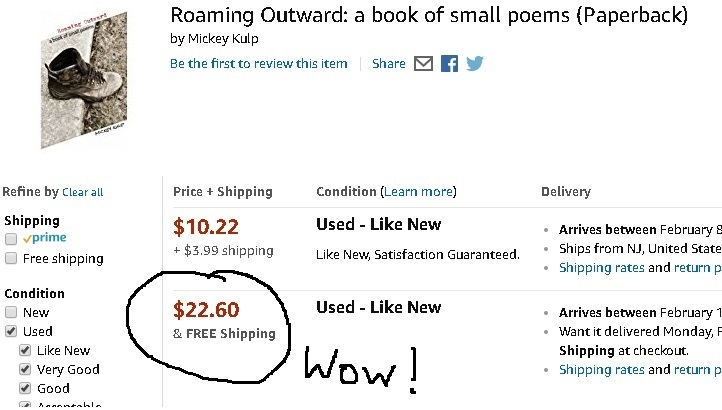Toggle the Very Good condition checkbox
The height and width of the screenshot is (410, 722).
[26, 369]
